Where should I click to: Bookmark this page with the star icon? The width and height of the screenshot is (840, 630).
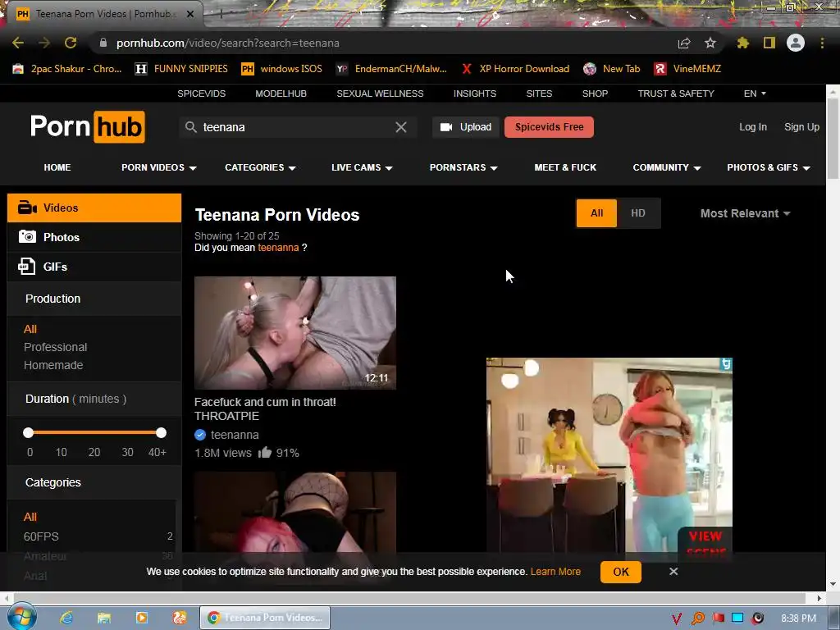click(x=710, y=43)
